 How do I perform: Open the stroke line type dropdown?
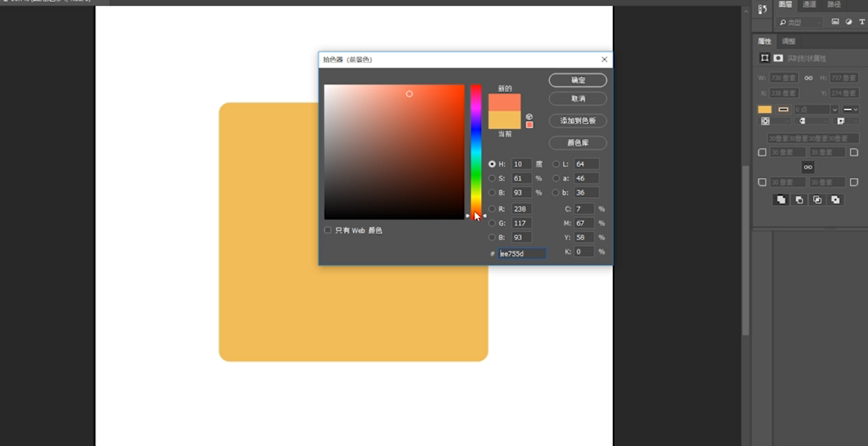851,109
